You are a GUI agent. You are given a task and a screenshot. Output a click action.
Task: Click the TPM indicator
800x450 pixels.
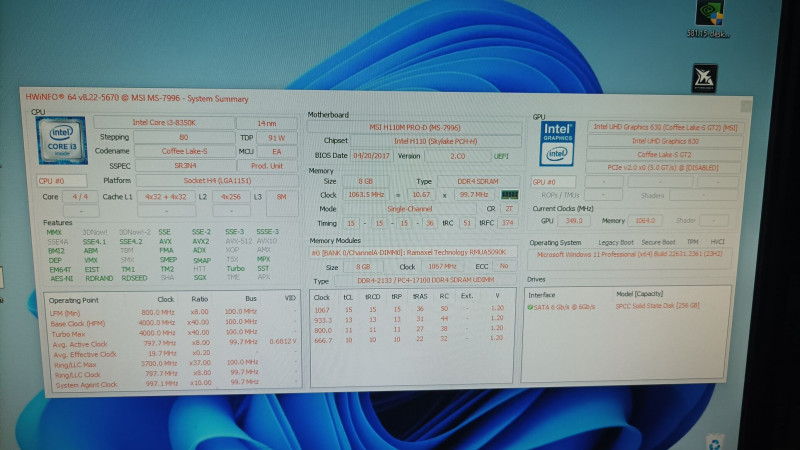pyautogui.click(x=692, y=242)
